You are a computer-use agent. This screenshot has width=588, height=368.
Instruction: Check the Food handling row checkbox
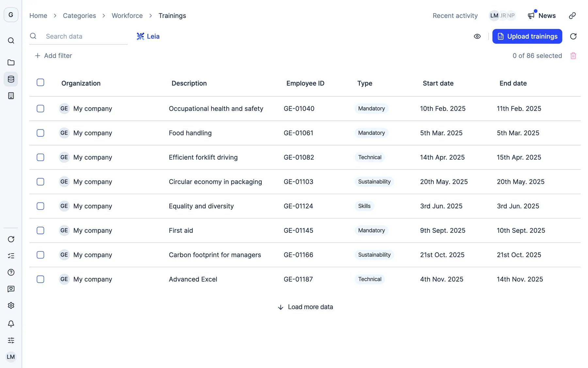(41, 133)
